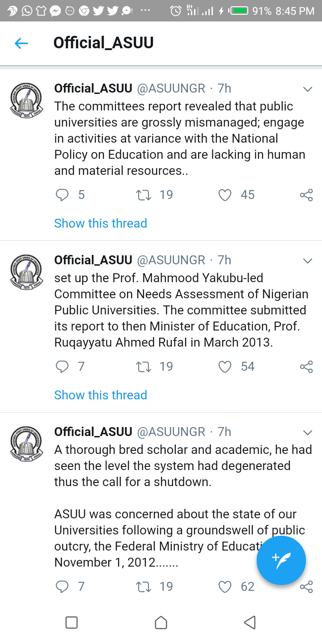Open options chevron on 'committees report' tweet
The image size is (322, 644).
[307, 89]
